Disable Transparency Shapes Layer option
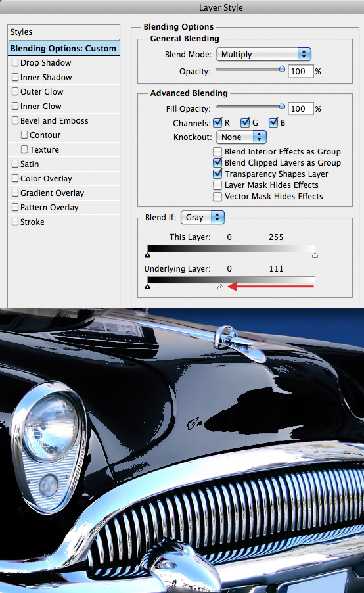Viewport: 364px width, 593px height. [x=217, y=174]
